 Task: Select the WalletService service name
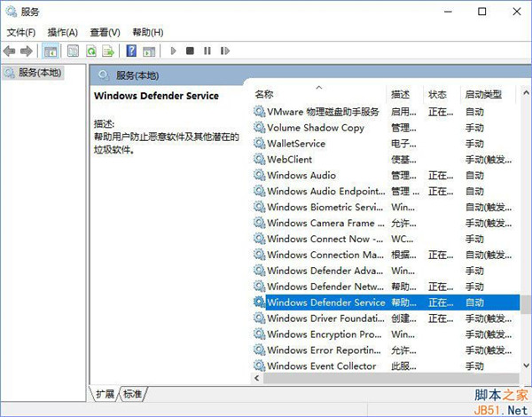pyautogui.click(x=296, y=144)
